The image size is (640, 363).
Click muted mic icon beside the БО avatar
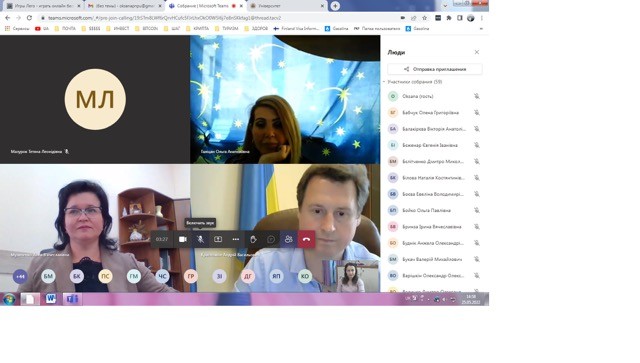pyautogui.click(x=476, y=243)
